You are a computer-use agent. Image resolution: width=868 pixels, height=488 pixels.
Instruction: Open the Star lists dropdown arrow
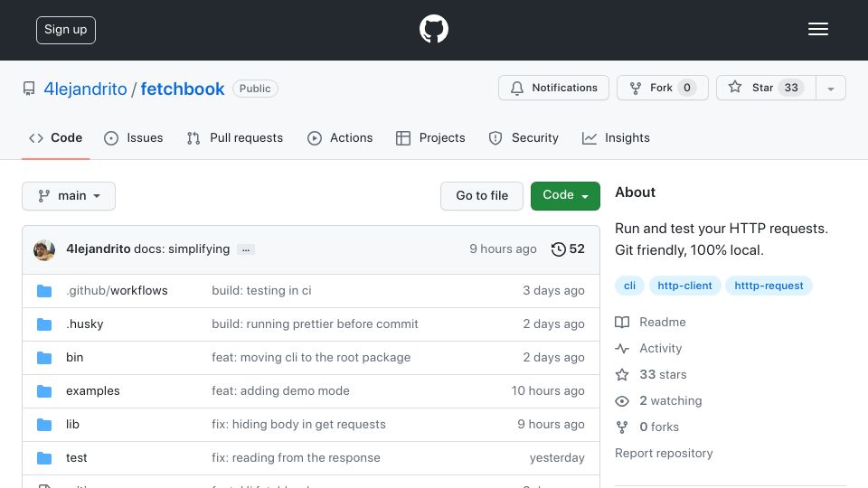(830, 88)
